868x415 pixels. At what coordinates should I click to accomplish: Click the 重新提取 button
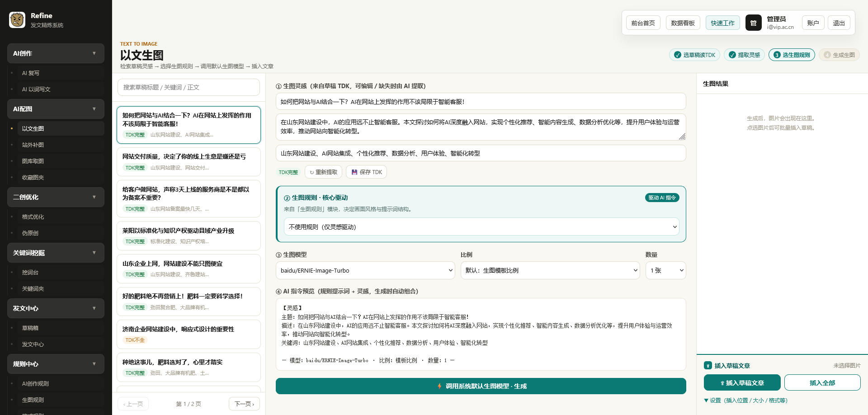323,172
